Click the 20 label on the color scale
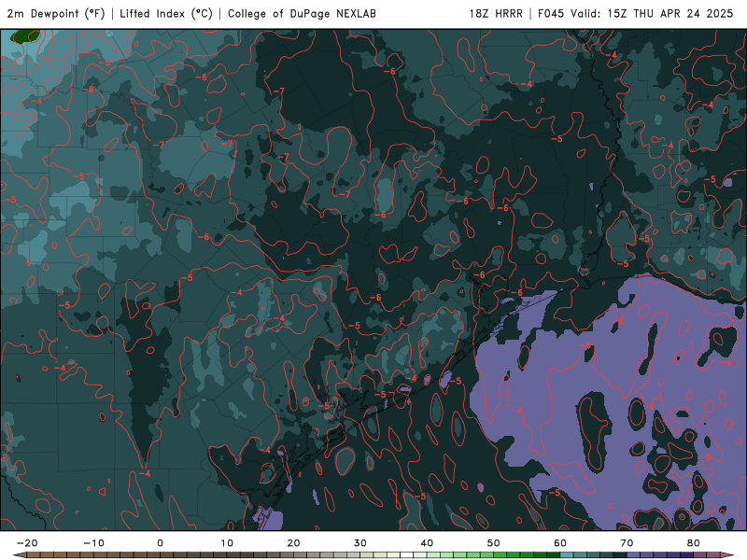This screenshot has height=560, width=747. [x=293, y=543]
